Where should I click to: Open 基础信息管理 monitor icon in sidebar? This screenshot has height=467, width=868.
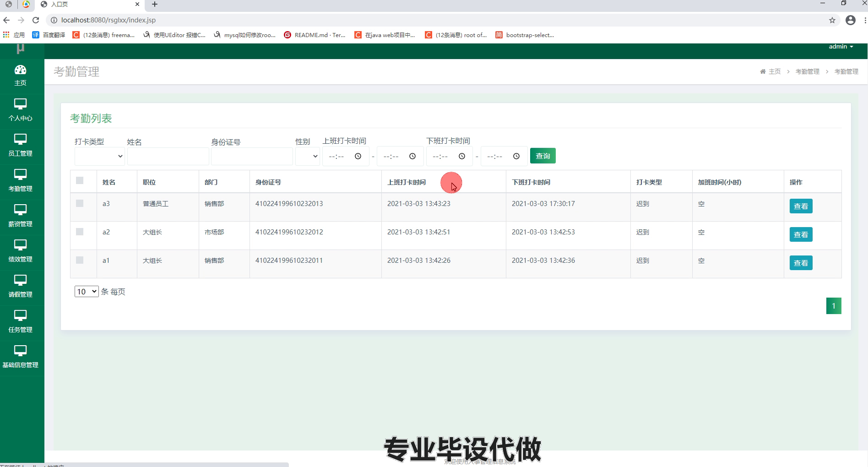coord(20,351)
